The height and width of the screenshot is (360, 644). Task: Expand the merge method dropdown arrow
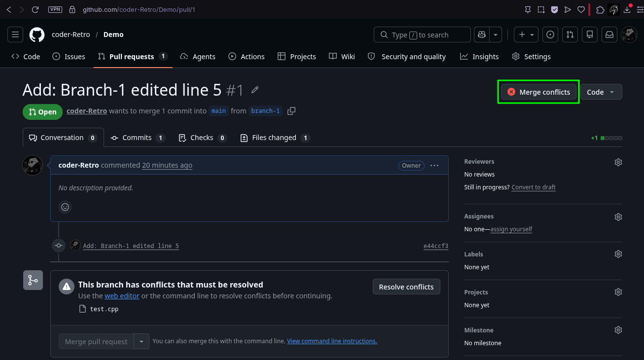click(x=142, y=341)
